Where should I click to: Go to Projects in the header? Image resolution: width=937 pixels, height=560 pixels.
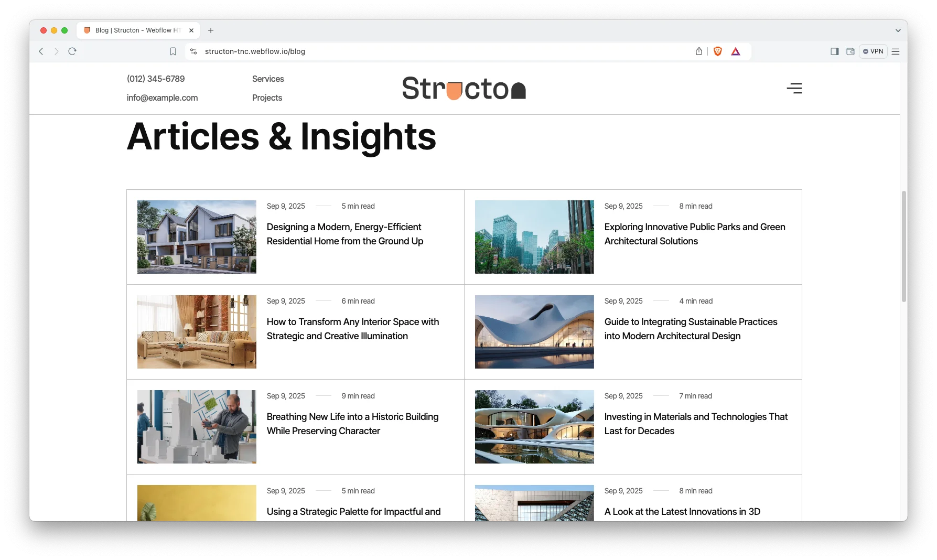pyautogui.click(x=267, y=98)
